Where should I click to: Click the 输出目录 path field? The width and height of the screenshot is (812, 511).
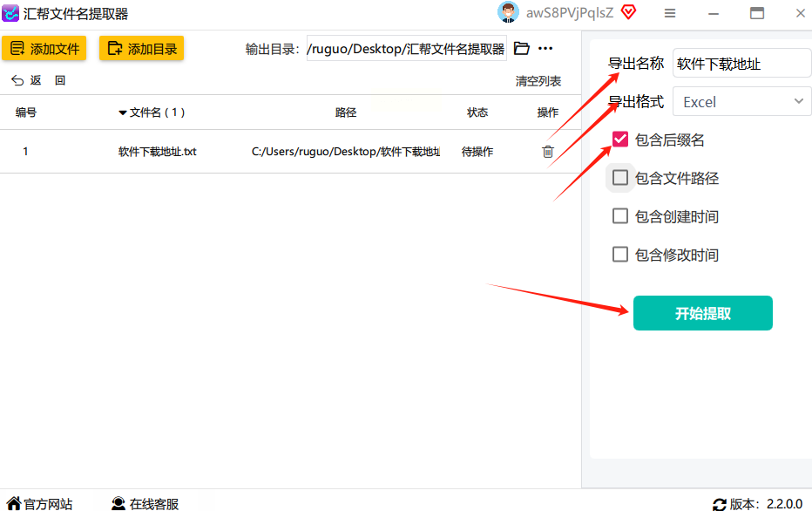[x=407, y=49]
